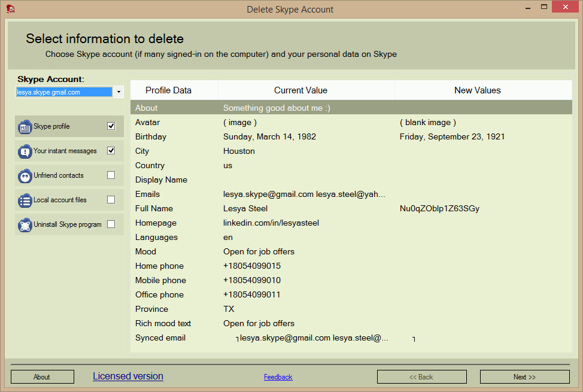The height and width of the screenshot is (392, 583).
Task: Click the '+18054099011' office phone value
Action: (x=252, y=295)
